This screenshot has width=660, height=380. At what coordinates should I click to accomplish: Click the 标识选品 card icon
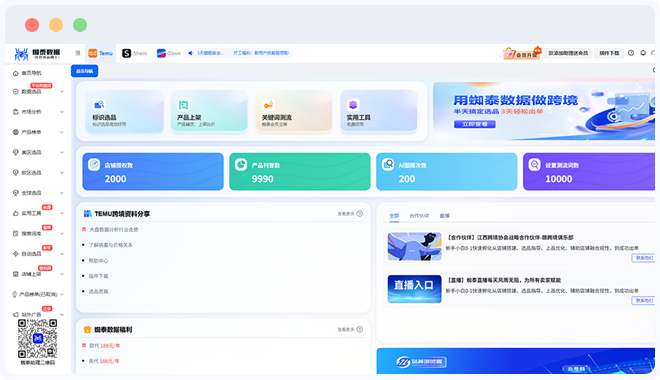99,104
